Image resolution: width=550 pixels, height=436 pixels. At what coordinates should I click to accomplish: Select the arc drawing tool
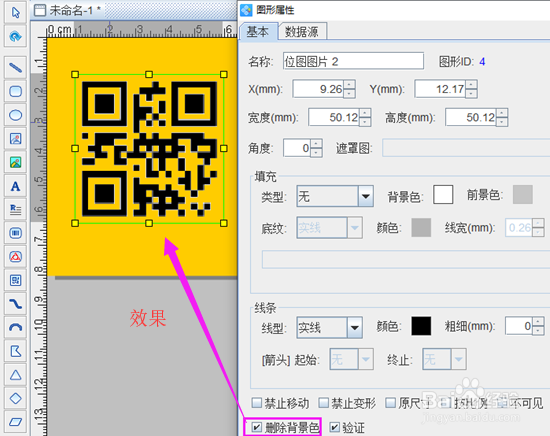tap(15, 328)
